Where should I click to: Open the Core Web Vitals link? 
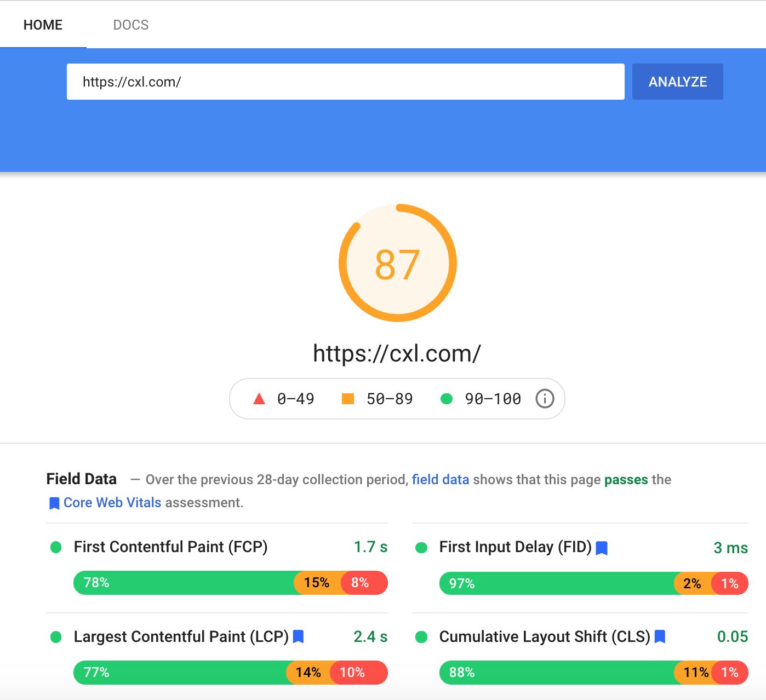[x=112, y=502]
